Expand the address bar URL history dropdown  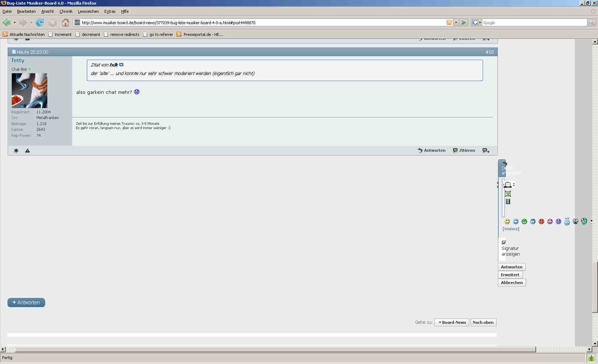coord(456,22)
